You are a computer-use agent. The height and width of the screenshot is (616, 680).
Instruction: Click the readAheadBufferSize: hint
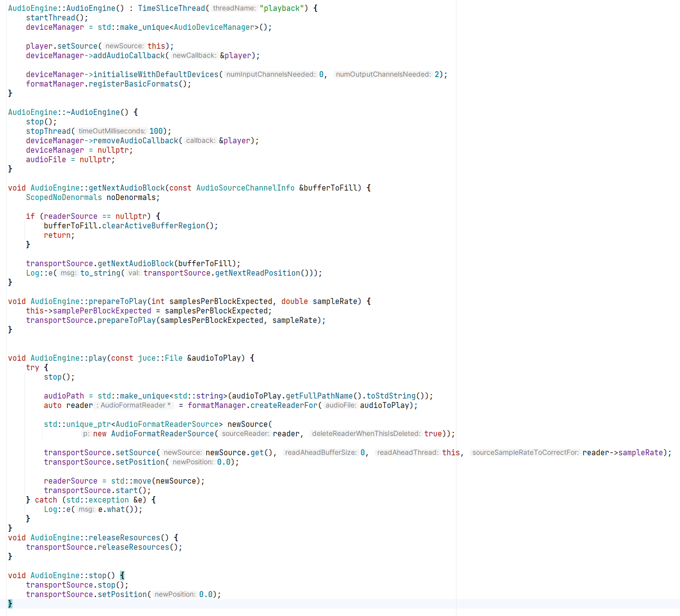tap(321, 453)
